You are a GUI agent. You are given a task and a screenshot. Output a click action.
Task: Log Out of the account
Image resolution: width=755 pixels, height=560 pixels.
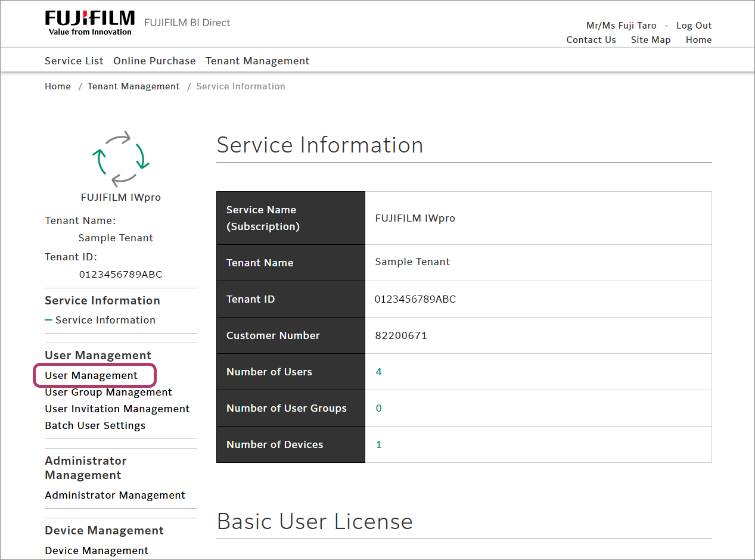[x=694, y=26]
